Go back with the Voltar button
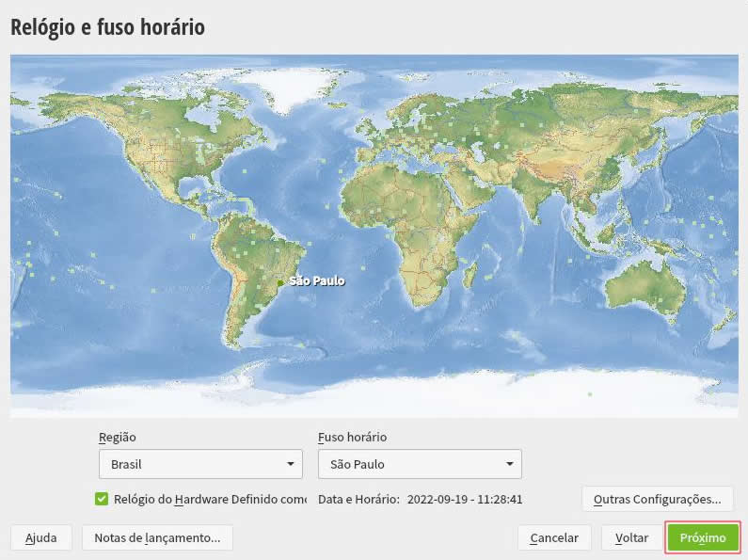 [x=631, y=537]
